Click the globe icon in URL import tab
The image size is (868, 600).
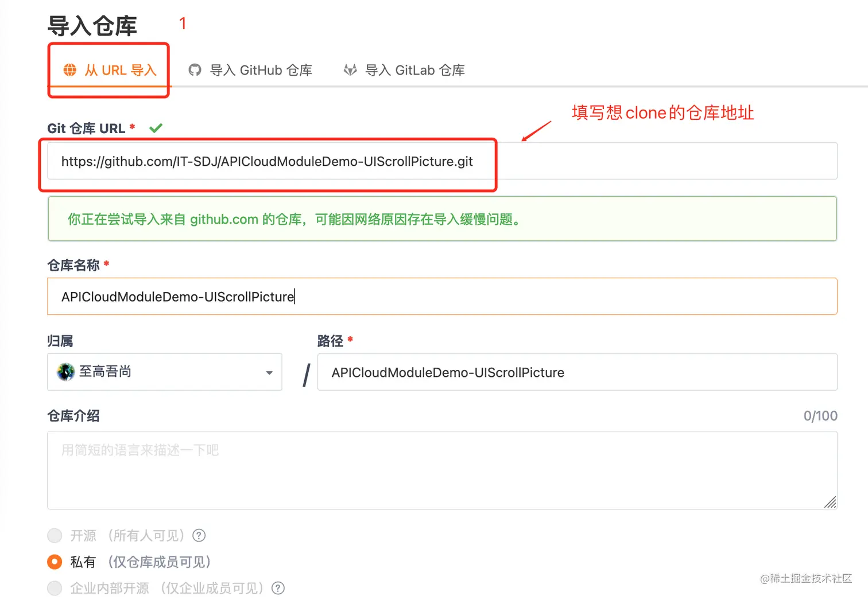70,70
